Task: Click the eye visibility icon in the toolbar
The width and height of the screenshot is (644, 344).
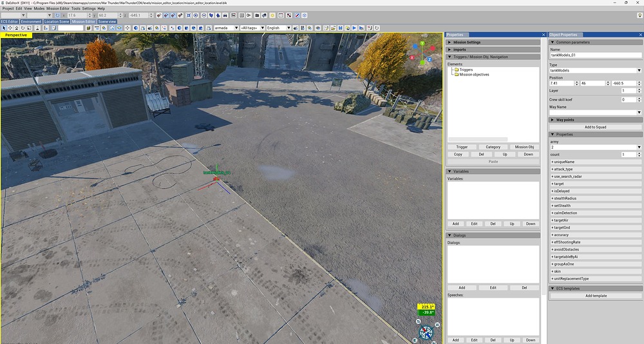Action: [318, 28]
